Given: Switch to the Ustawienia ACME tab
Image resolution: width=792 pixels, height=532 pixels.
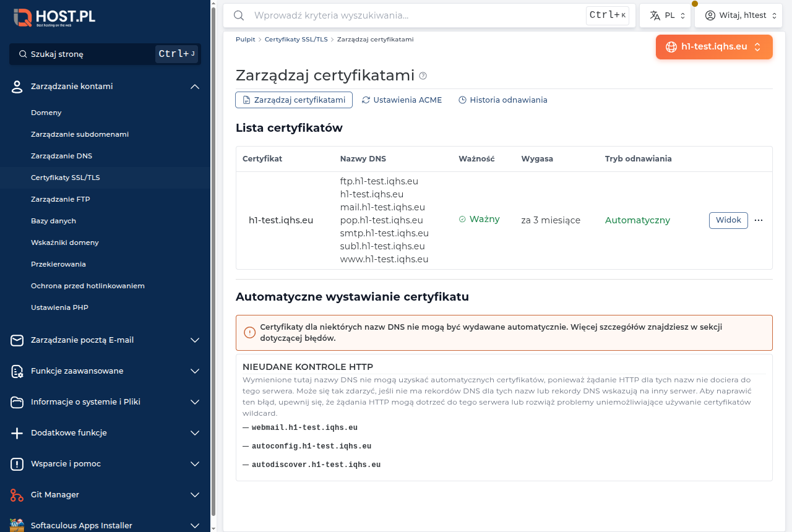Looking at the screenshot, I should 402,100.
